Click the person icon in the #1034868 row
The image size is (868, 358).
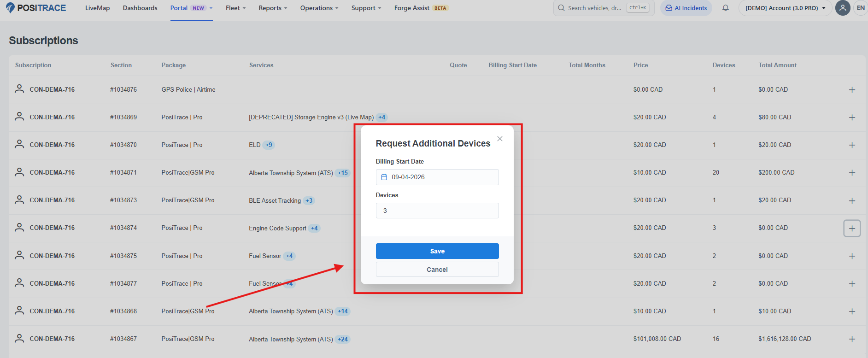19,311
